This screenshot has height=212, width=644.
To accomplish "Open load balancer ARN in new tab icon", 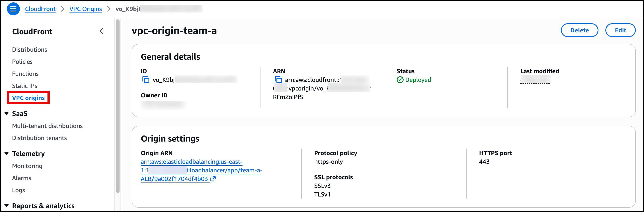I will [213, 179].
